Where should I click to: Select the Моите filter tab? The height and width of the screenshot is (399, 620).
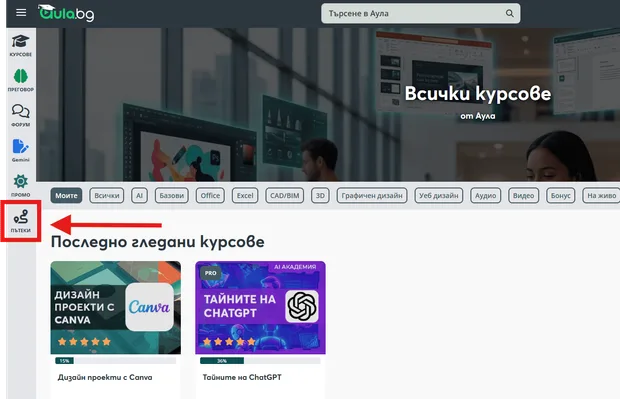(66, 195)
